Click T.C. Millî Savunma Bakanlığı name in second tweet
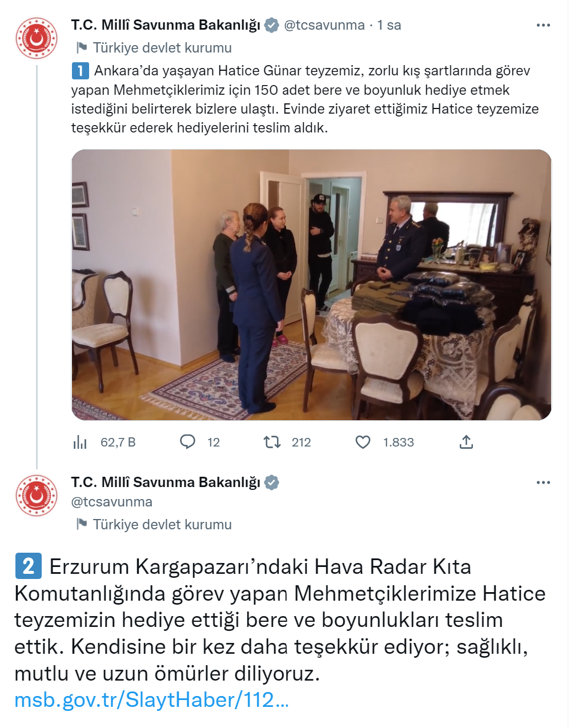574x728 pixels. coord(166,482)
